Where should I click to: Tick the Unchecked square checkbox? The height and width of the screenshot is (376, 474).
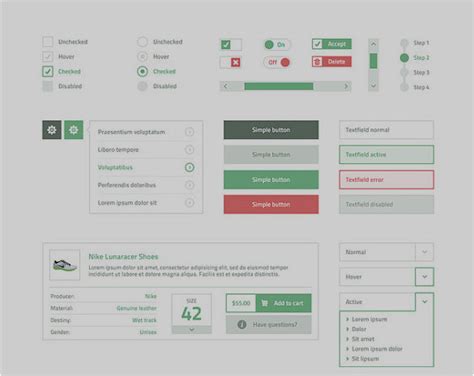click(48, 42)
